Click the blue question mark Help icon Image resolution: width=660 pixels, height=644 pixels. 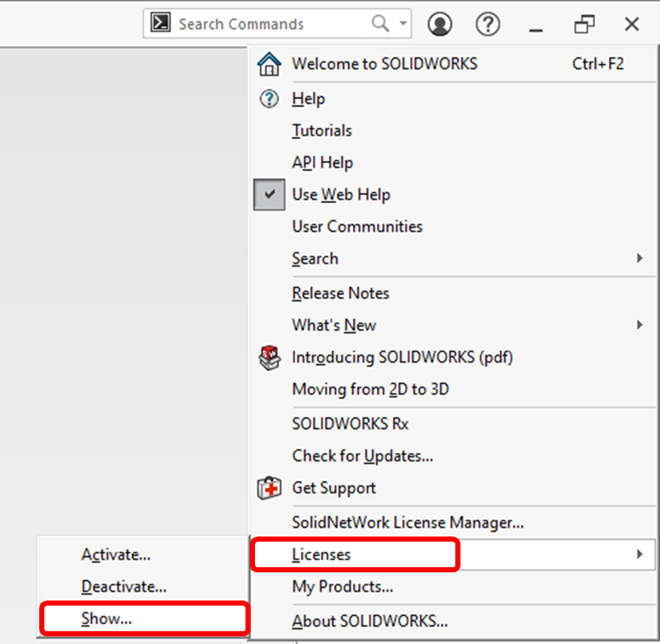click(x=269, y=99)
